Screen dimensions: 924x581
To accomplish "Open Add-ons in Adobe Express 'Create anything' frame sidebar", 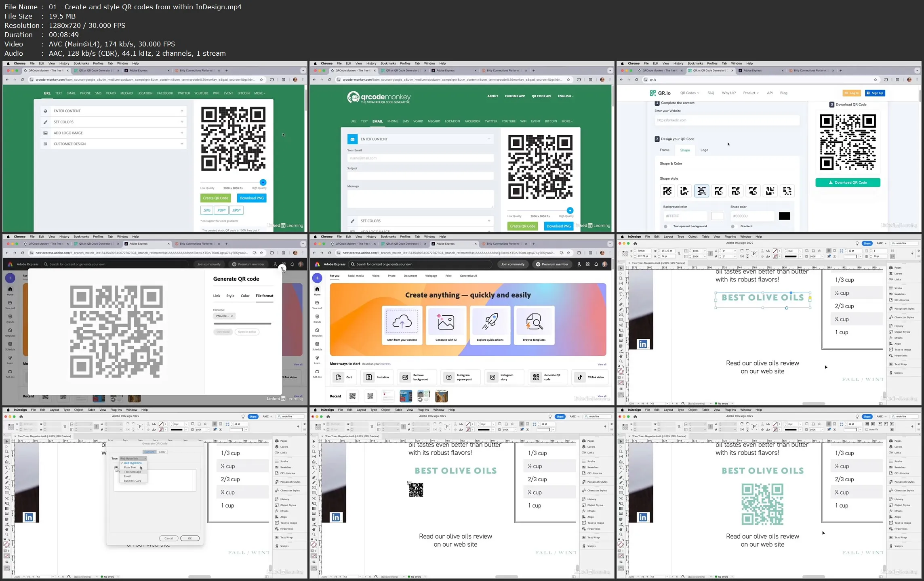I will 317,373.
